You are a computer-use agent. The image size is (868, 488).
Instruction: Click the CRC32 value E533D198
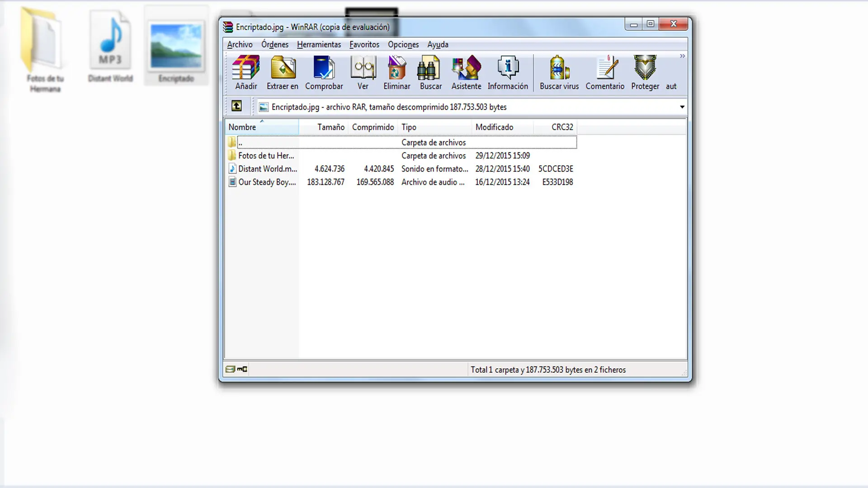click(557, 182)
